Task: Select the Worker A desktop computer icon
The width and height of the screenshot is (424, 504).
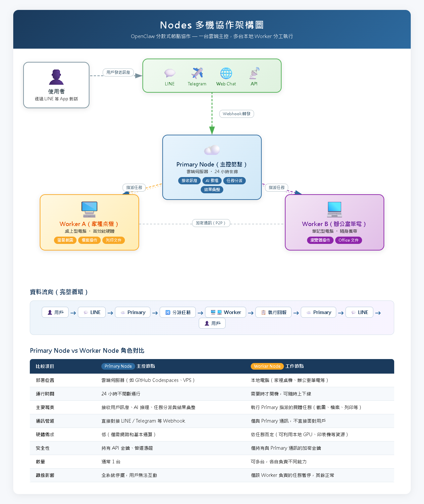Action: pyautogui.click(x=89, y=209)
